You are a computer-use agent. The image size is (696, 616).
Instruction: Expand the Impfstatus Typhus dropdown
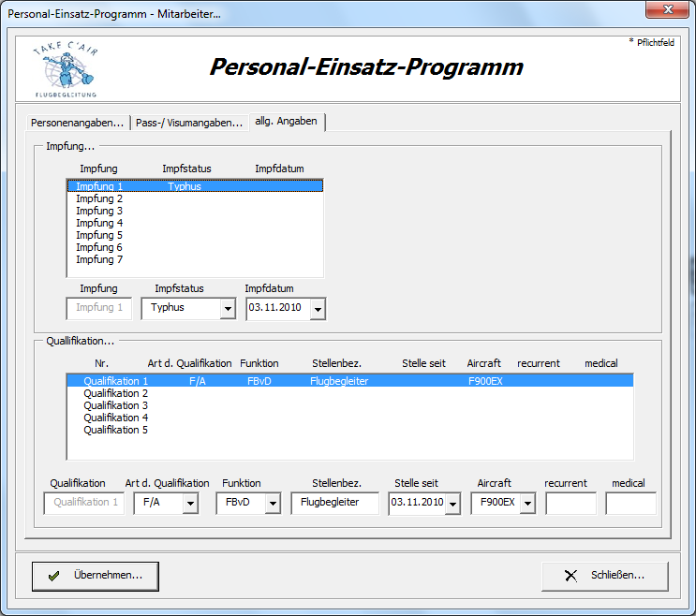(227, 308)
